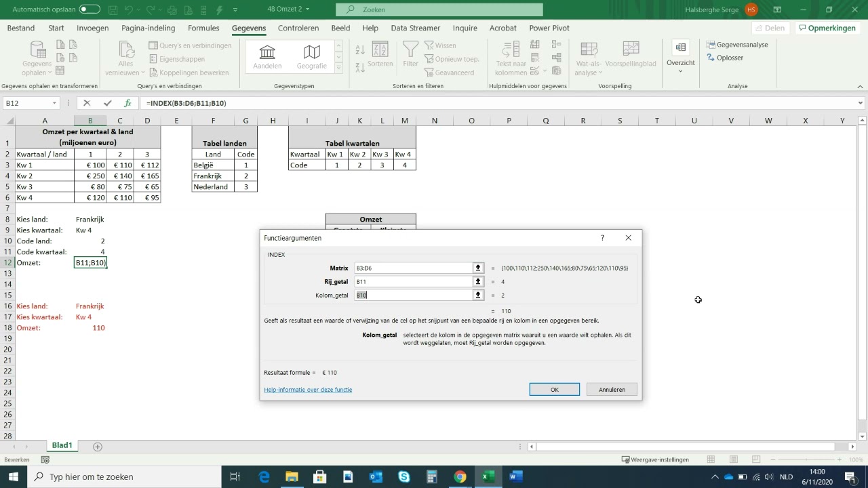This screenshot has width=868, height=488.
Task: Collapse Kolom_getal field range selector
Action: pos(478,295)
